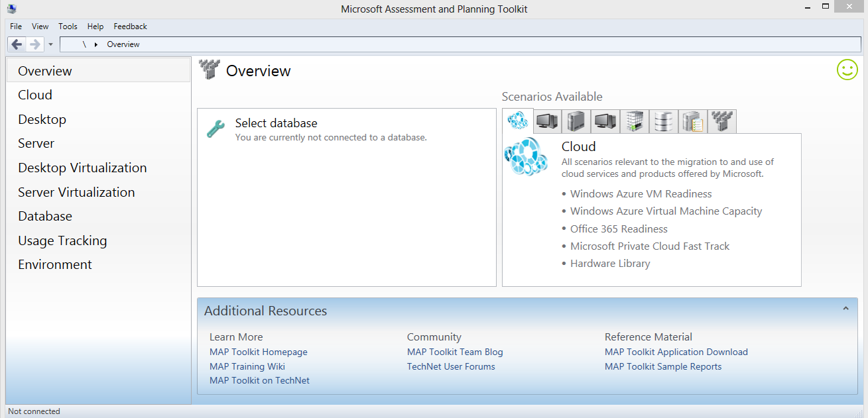Open the View menu
Screen dimensions: 868x418
coord(40,26)
